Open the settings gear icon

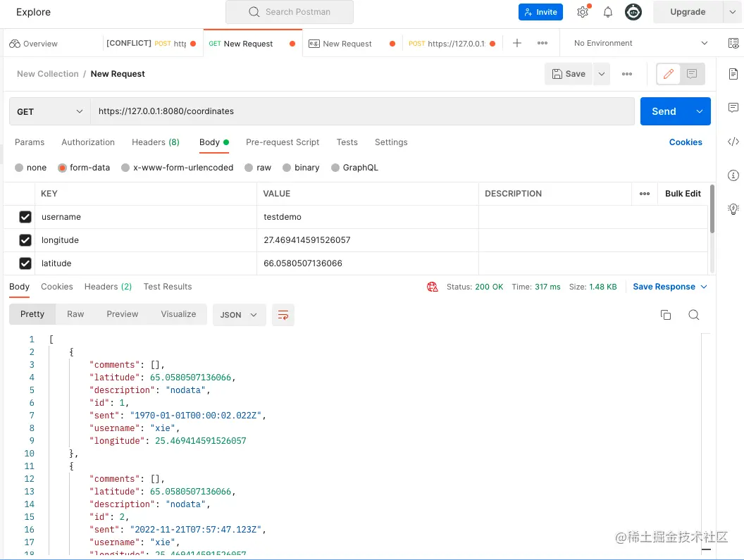tap(583, 12)
